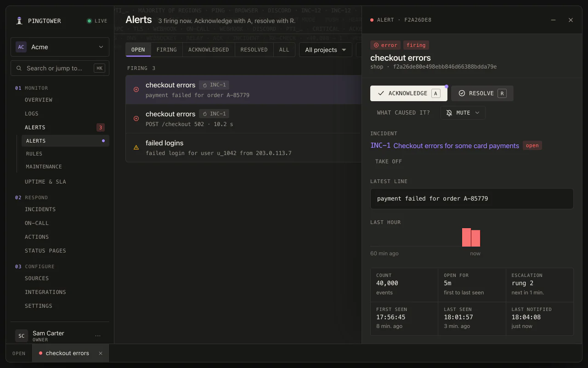The image size is (588, 368).
Task: Click the error icon on the payment failed alert row
Action: (x=136, y=90)
